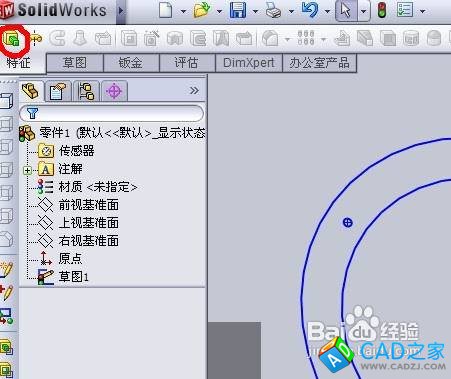Click the Extruded Boss/Base icon circled in red
The width and height of the screenshot is (451, 379).
pos(12,40)
